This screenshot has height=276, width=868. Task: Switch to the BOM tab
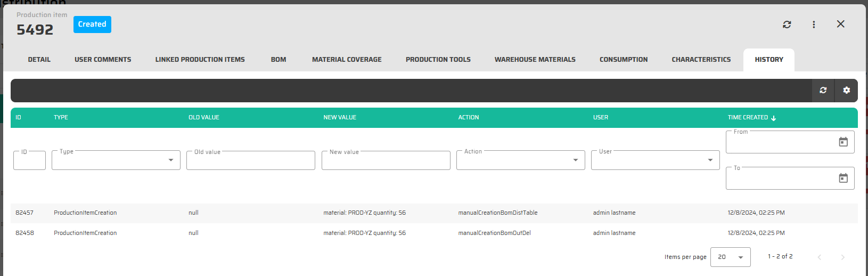pos(278,60)
